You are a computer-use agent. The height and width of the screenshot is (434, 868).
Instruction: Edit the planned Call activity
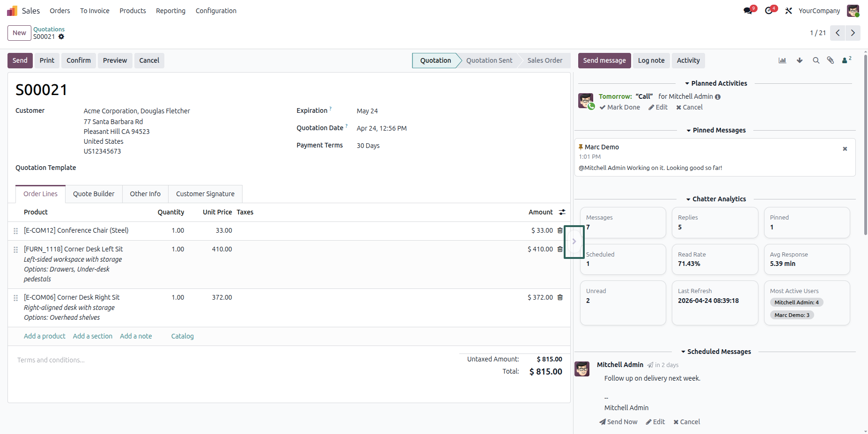[x=658, y=107]
